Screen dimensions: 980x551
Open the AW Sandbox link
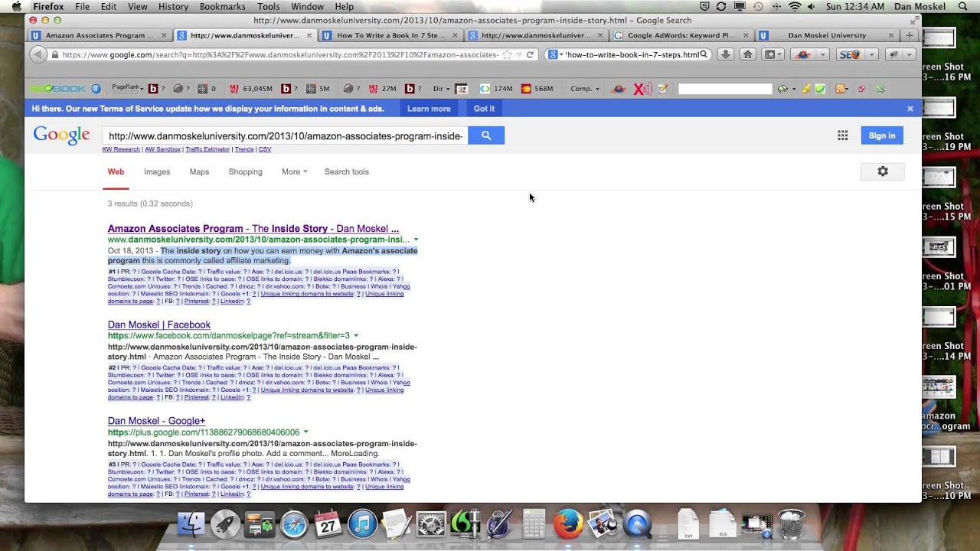[162, 149]
